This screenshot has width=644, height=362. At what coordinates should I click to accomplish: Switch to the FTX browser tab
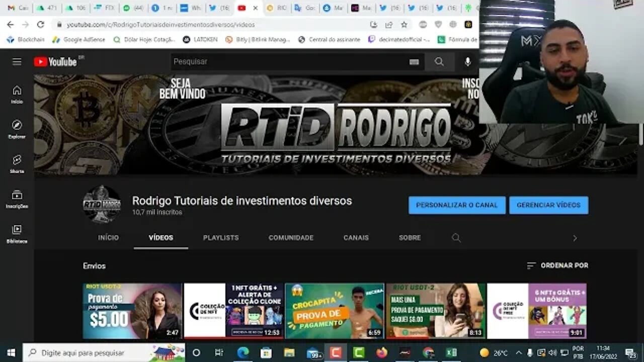(105, 8)
